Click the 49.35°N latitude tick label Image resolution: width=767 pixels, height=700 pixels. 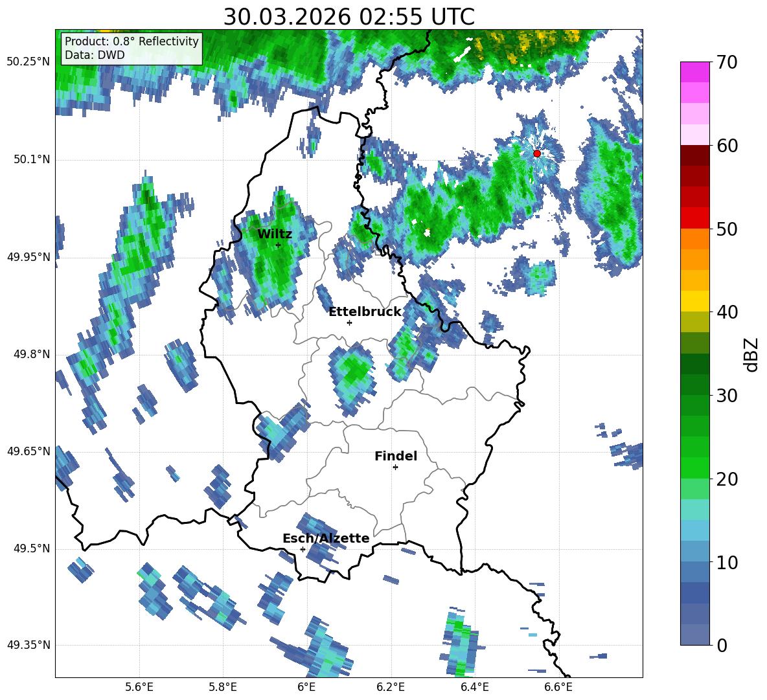tap(29, 645)
